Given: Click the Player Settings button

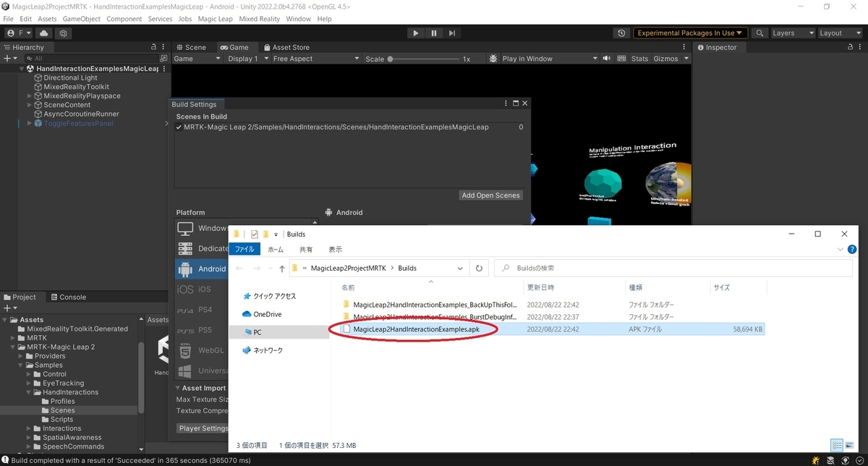Looking at the screenshot, I should click(x=203, y=428).
